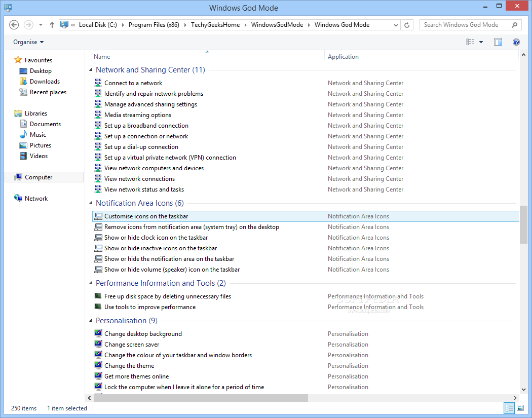Screen dimensions: 532x418
Task: Click the horizontal scrollbar thumb
Action: 201,398
